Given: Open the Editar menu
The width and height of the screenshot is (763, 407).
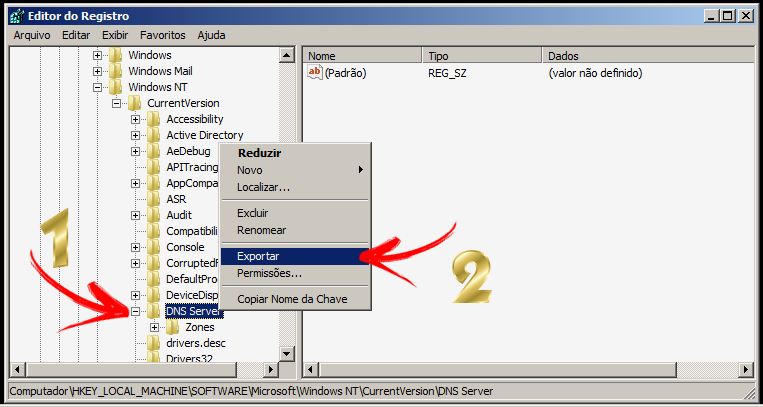Looking at the screenshot, I should click(x=76, y=35).
